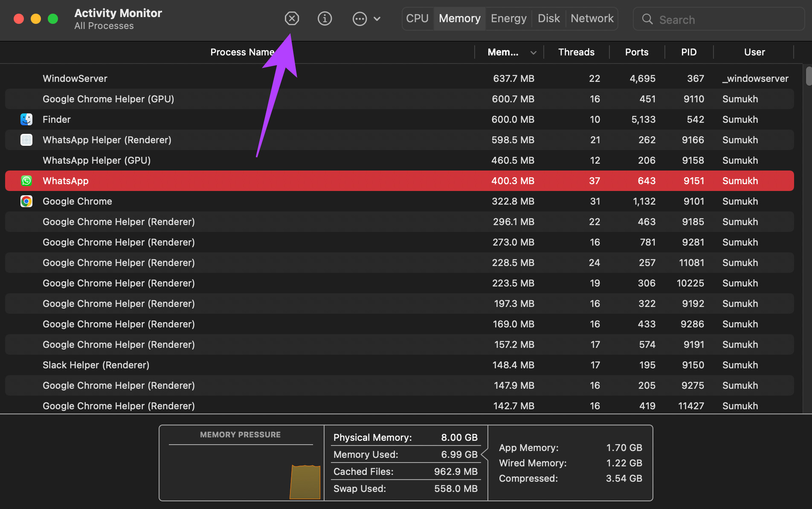Image resolution: width=812 pixels, height=509 pixels.
Task: Toggle Memory column sort direction arrow
Action: point(533,53)
